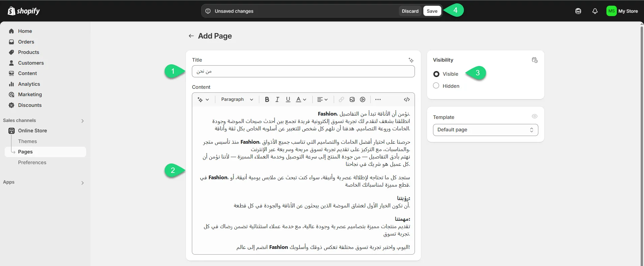Click the Marketing target icon
The width and height of the screenshot is (644, 266).
click(11, 94)
